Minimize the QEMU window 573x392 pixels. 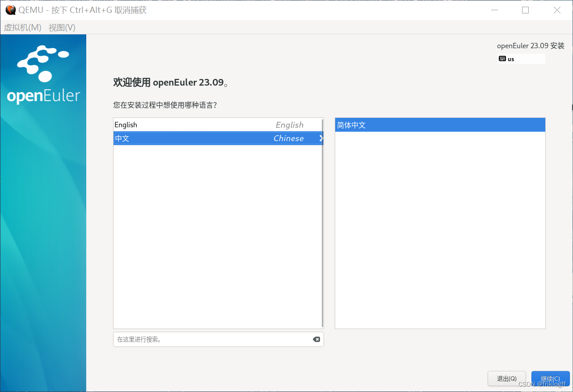tap(494, 10)
